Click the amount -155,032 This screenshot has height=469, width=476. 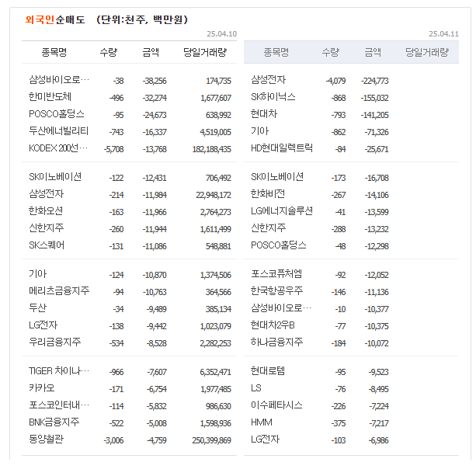click(x=374, y=98)
